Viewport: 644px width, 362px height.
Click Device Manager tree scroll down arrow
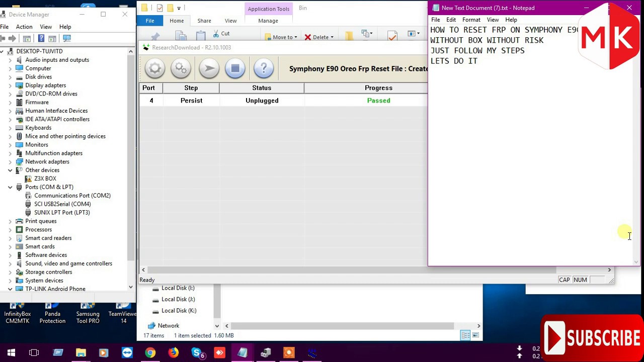coord(131,287)
